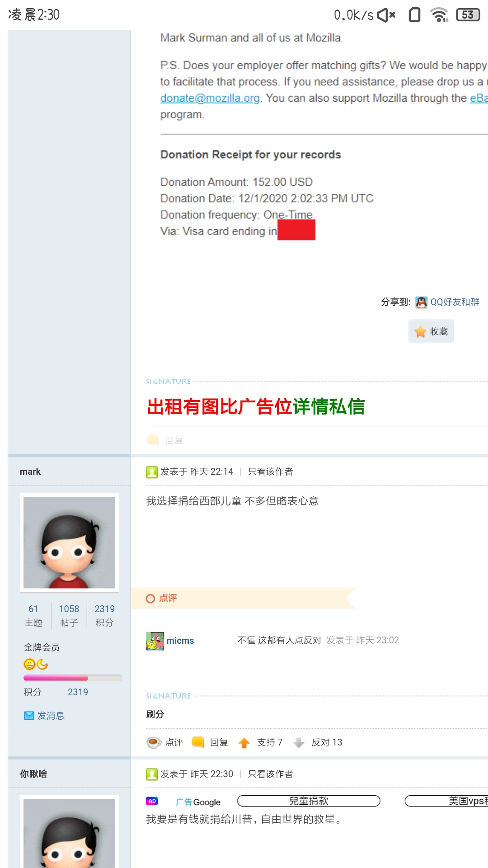Click mark's points progress bar
488x868 pixels.
(73, 678)
